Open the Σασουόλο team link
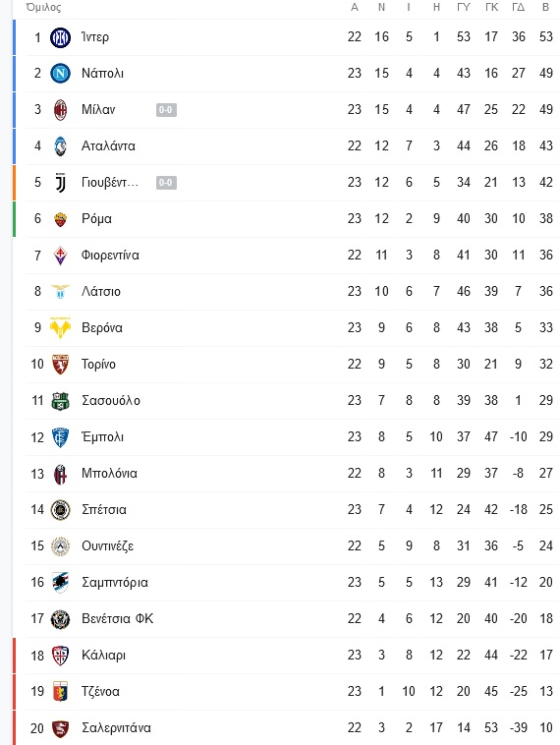This screenshot has height=745, width=560. click(111, 401)
